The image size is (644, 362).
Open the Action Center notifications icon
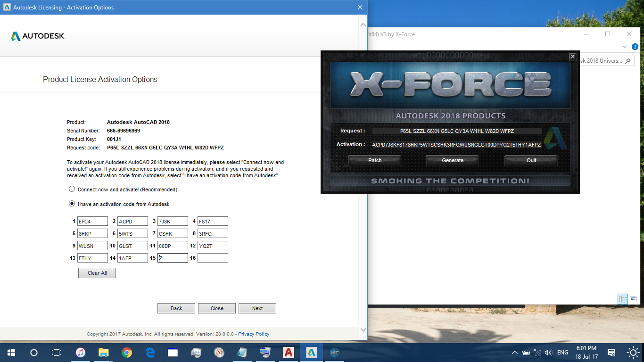point(611,353)
